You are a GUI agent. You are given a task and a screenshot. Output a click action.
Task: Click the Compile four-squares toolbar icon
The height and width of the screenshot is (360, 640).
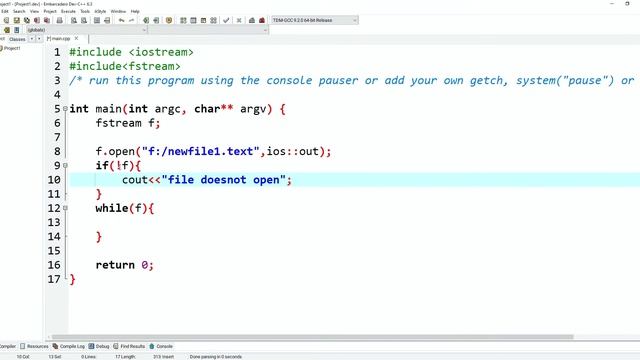pyautogui.click(x=183, y=20)
